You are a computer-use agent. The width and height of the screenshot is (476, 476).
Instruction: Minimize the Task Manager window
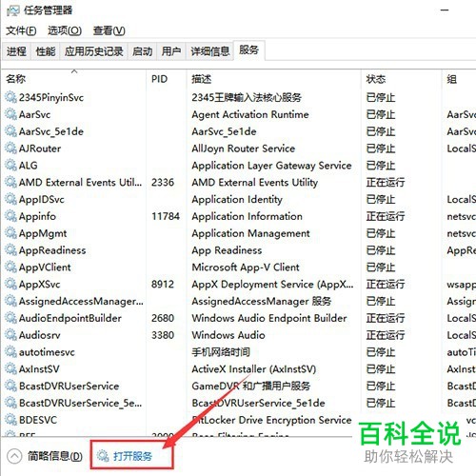pyautogui.click(x=445, y=10)
